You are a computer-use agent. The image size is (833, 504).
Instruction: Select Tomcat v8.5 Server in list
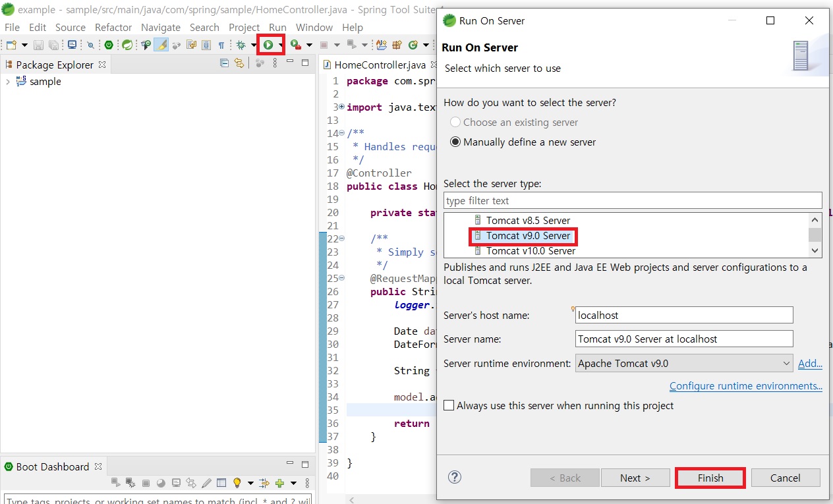pos(529,220)
